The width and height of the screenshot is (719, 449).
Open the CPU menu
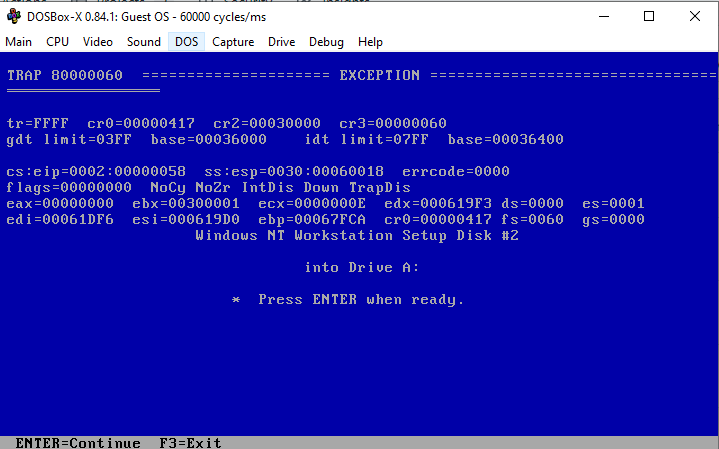(x=57, y=42)
